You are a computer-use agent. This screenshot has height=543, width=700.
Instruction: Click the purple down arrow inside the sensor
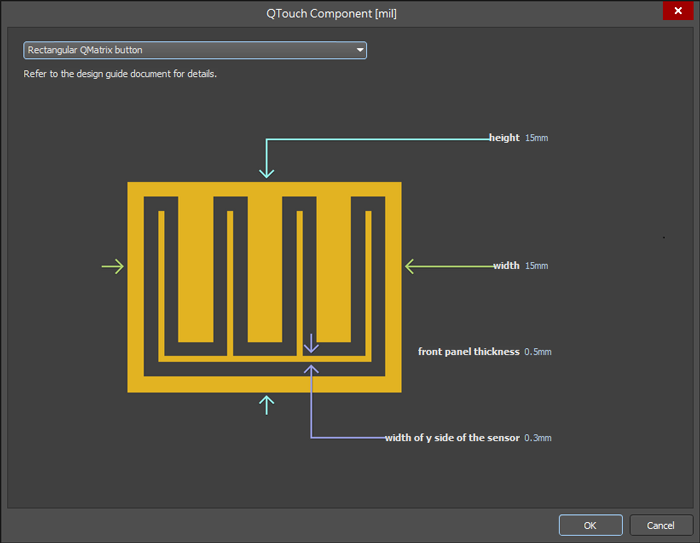click(x=311, y=345)
